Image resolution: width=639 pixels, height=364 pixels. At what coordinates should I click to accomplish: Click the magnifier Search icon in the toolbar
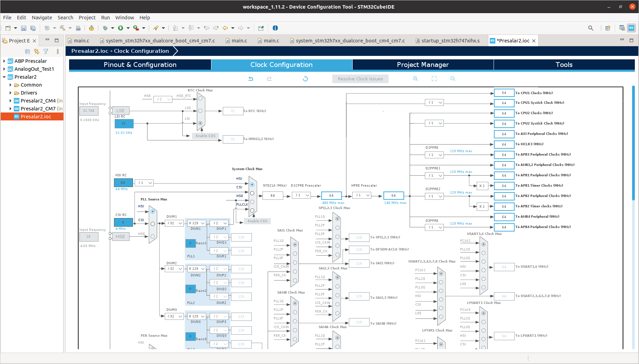click(591, 28)
